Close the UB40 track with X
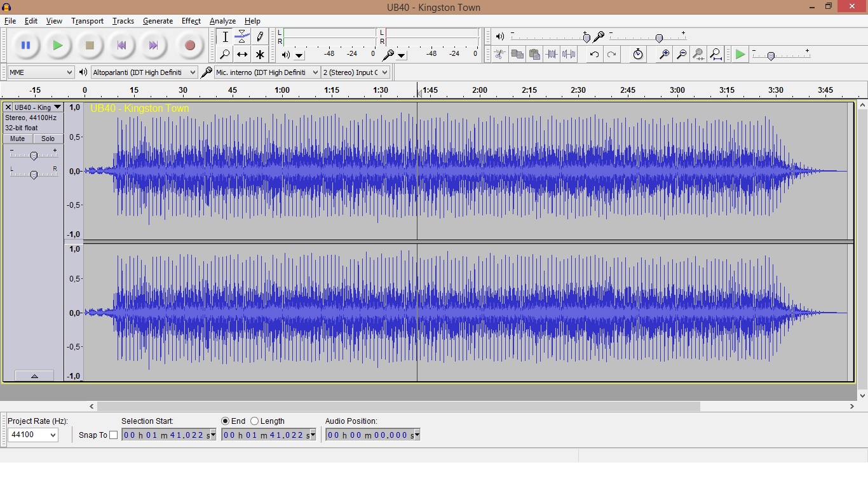Image resolution: width=868 pixels, height=488 pixels. pos(8,107)
